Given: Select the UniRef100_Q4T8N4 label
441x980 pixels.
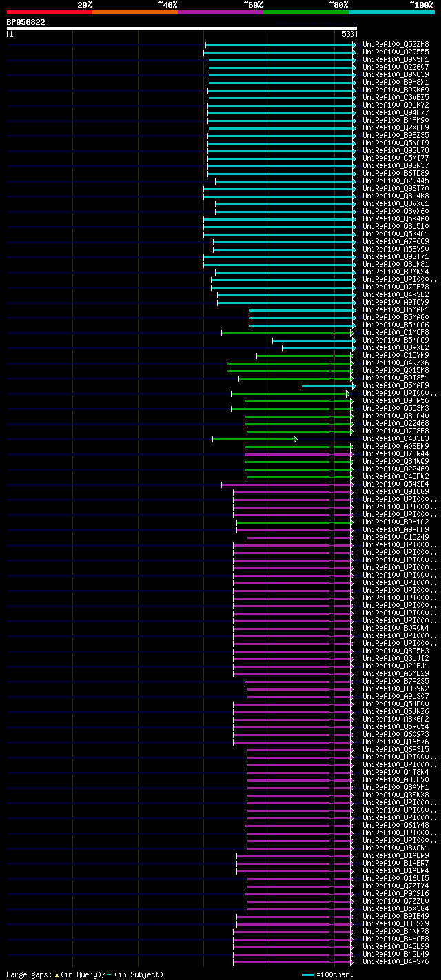Looking at the screenshot, I should coord(396,772).
